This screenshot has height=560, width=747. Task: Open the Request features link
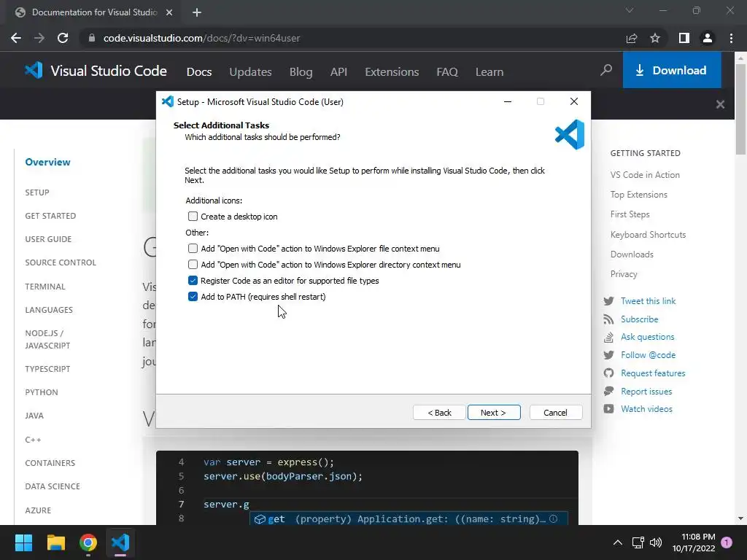[x=653, y=373]
